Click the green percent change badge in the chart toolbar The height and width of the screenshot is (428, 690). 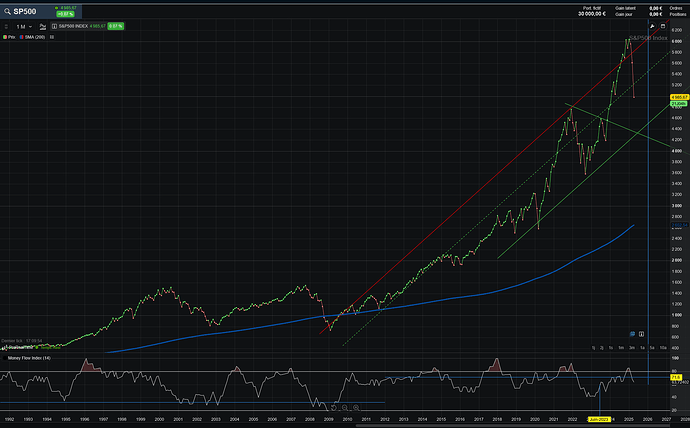(116, 26)
